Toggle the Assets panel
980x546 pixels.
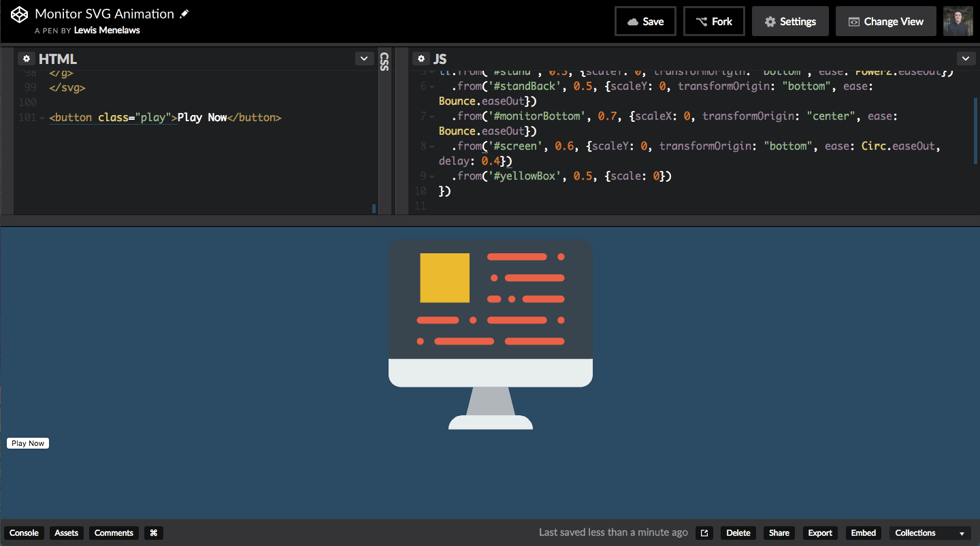pyautogui.click(x=66, y=532)
